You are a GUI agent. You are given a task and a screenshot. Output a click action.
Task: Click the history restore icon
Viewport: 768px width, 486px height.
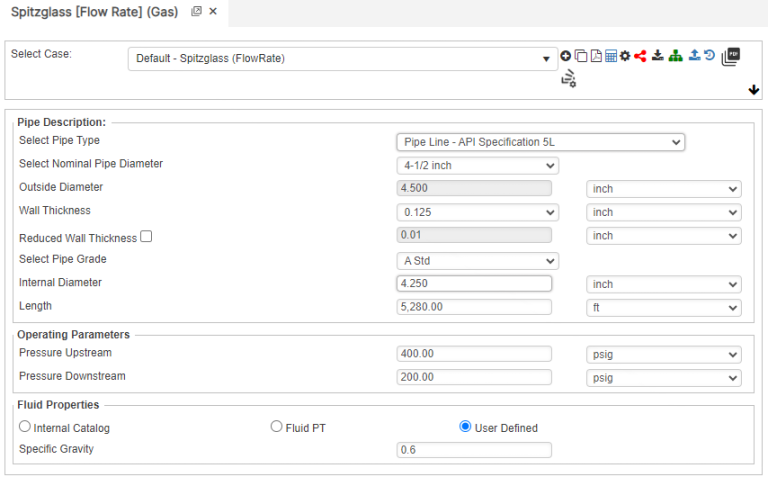(709, 56)
